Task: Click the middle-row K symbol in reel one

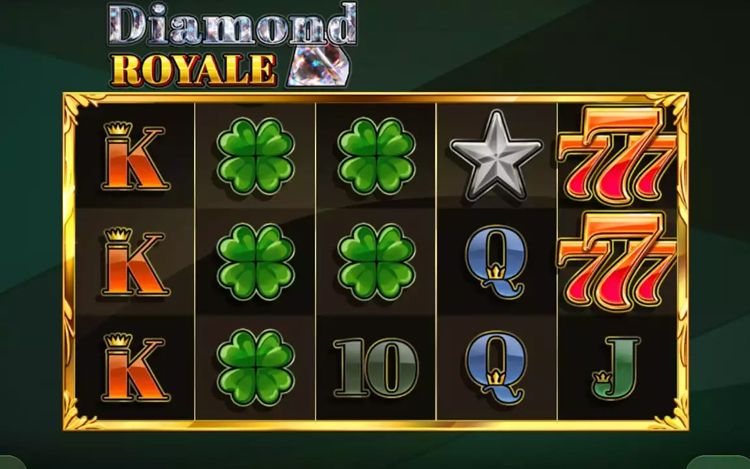Action: pos(135,262)
